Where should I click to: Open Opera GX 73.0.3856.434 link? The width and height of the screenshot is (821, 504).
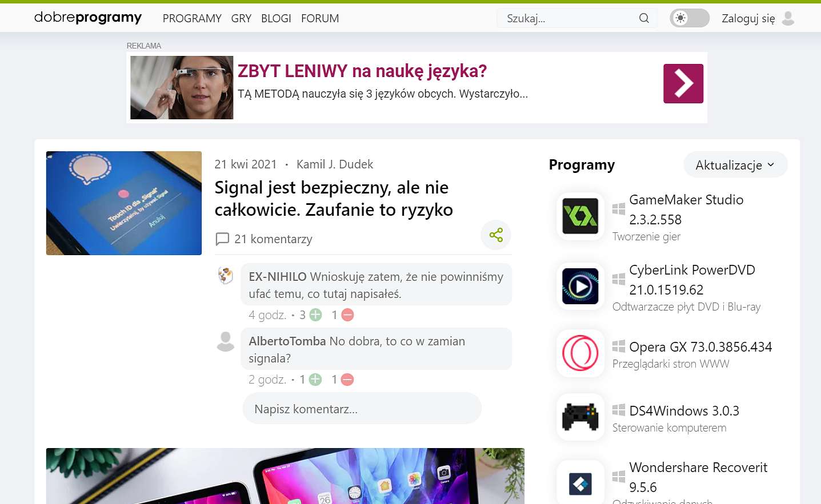click(700, 347)
